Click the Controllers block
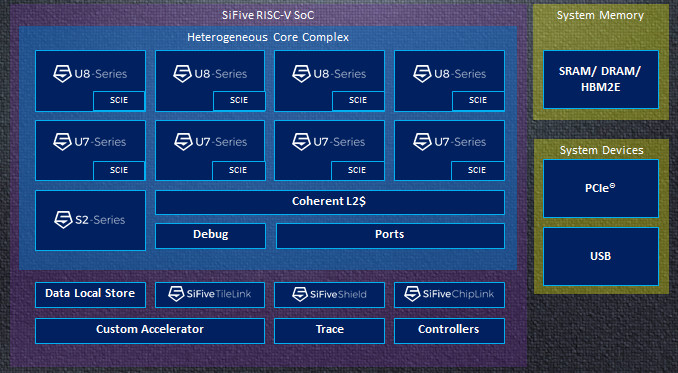This screenshot has height=373, width=678. (x=449, y=331)
